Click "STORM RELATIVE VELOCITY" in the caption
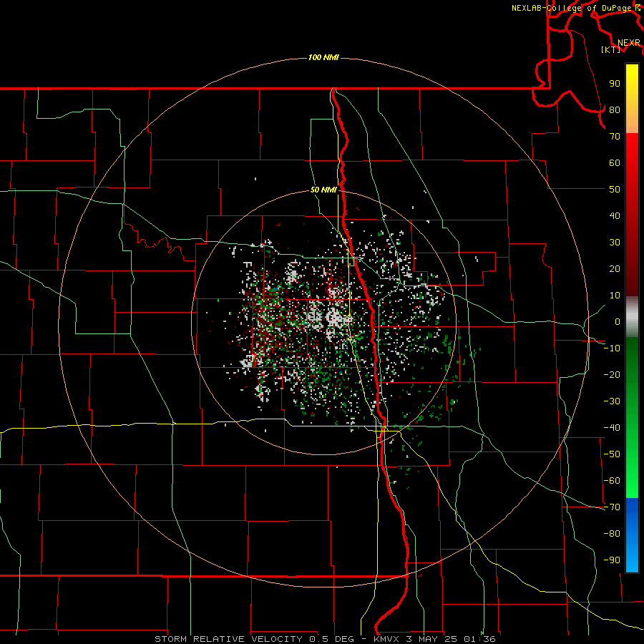Viewport: 644px width, 644px height. (230, 639)
